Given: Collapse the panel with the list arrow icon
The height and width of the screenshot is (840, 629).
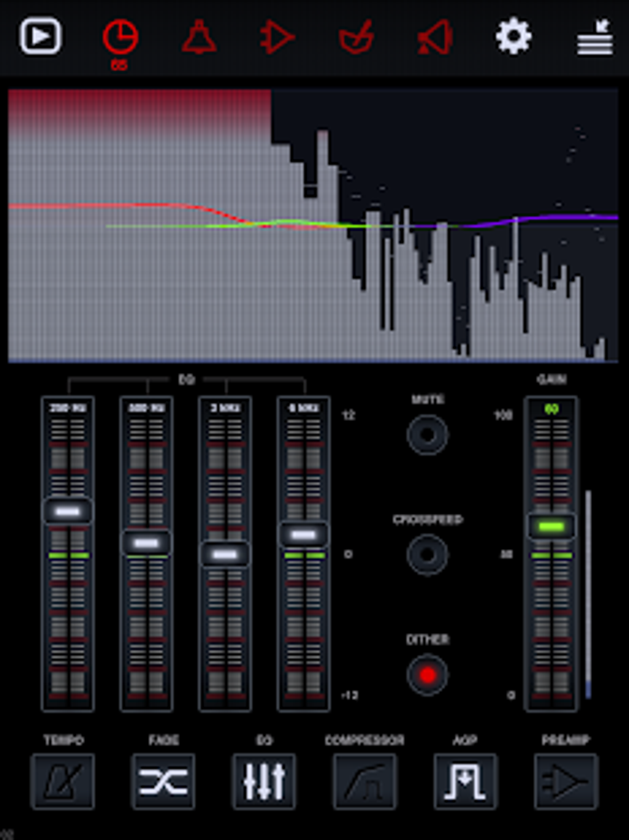Looking at the screenshot, I should pos(594,37).
